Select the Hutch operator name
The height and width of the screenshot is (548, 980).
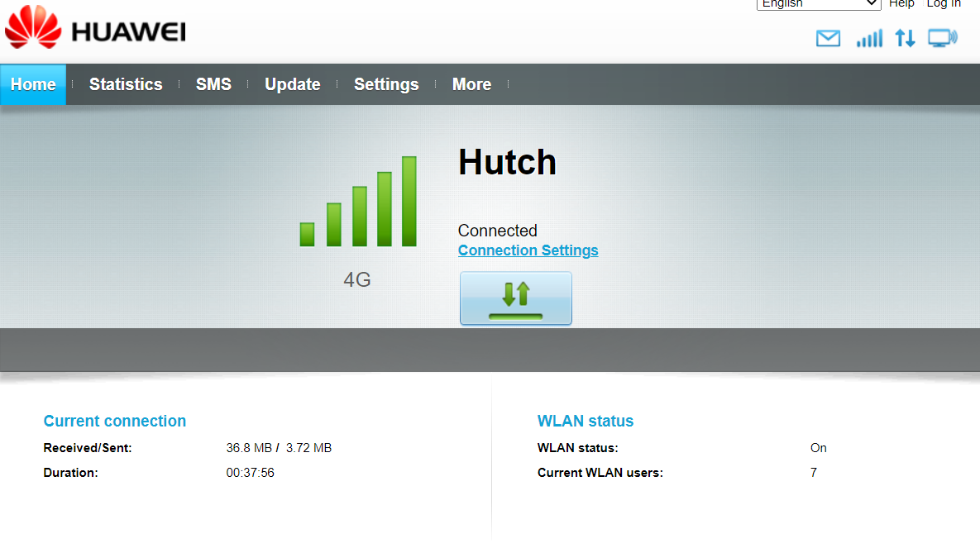(507, 163)
